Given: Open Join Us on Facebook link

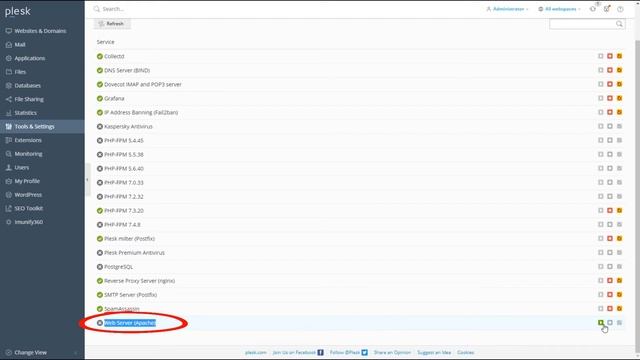Looking at the screenshot, I should pos(298,352).
